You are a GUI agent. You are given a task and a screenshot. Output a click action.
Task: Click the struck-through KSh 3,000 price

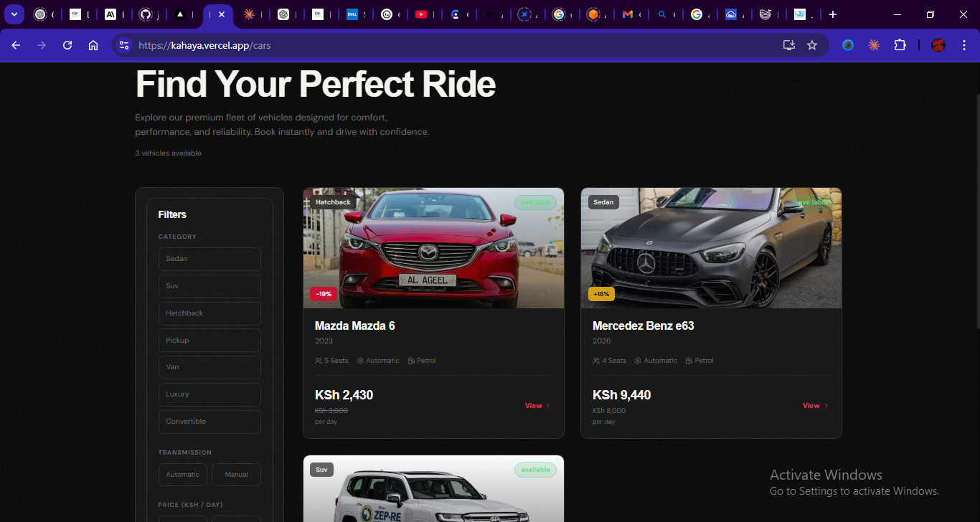331,411
